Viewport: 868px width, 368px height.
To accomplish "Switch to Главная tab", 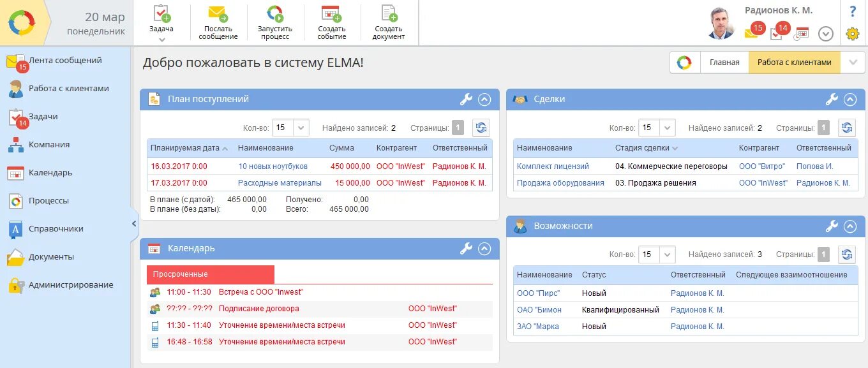I will (x=724, y=63).
